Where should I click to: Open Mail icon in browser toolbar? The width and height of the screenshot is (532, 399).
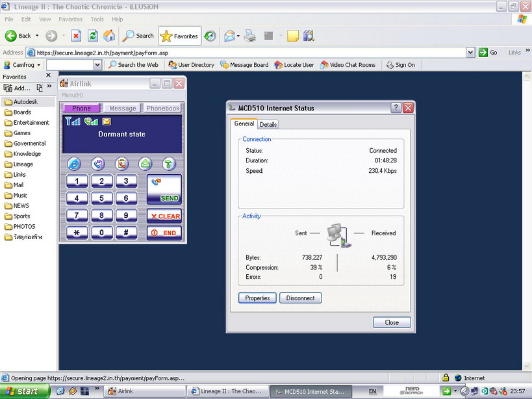point(230,36)
